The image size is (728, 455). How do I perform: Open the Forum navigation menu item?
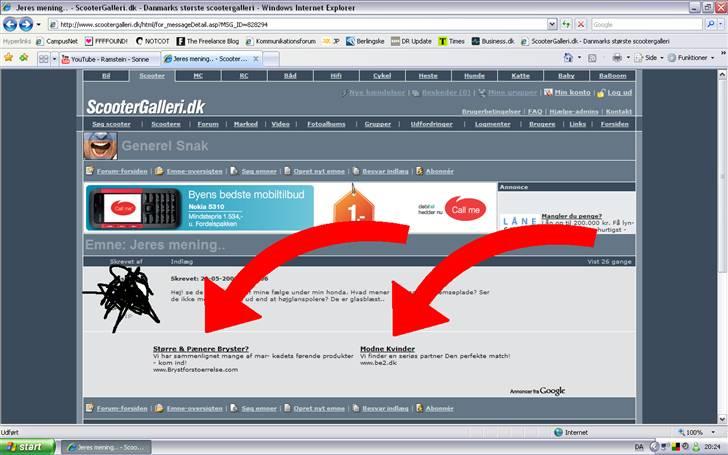tap(207, 124)
